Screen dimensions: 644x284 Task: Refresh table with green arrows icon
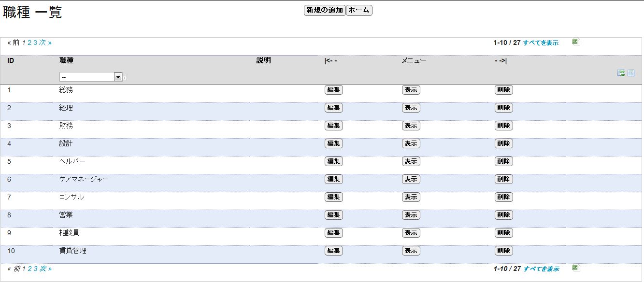621,73
